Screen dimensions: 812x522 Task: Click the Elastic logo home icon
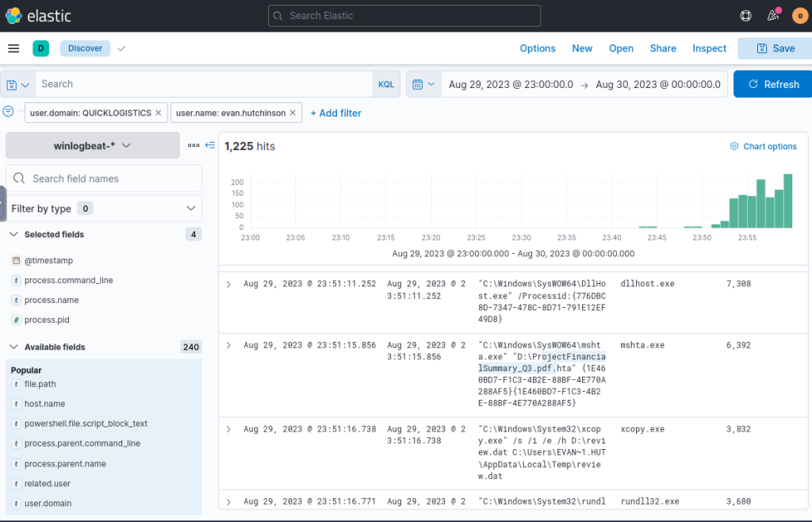point(13,15)
